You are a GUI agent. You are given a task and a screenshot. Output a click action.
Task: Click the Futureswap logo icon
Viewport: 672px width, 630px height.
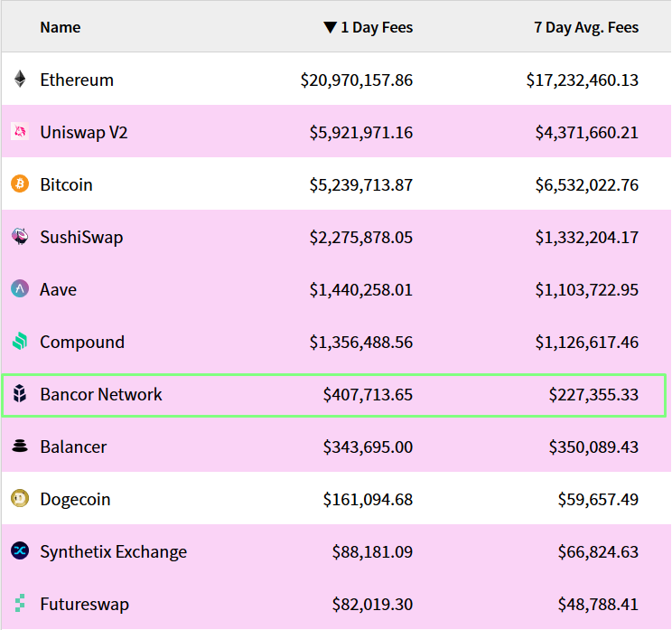point(20,603)
